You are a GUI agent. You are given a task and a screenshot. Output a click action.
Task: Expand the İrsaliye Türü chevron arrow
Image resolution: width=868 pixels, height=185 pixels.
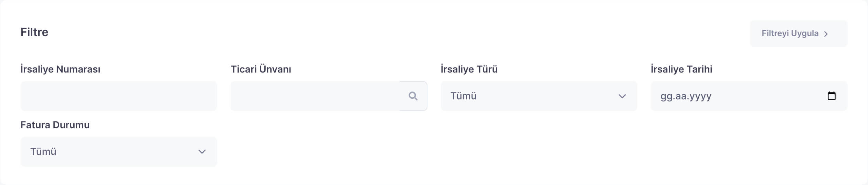point(622,96)
